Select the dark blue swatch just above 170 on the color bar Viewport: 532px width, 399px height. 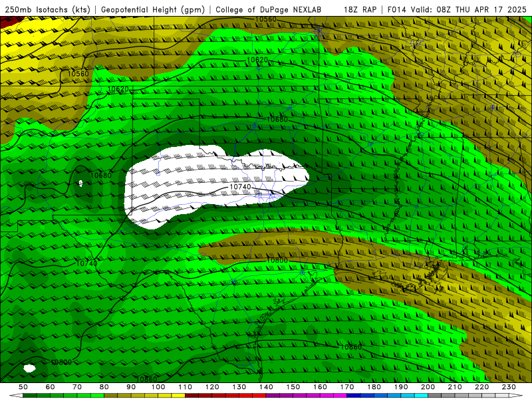pyautogui.click(x=354, y=396)
